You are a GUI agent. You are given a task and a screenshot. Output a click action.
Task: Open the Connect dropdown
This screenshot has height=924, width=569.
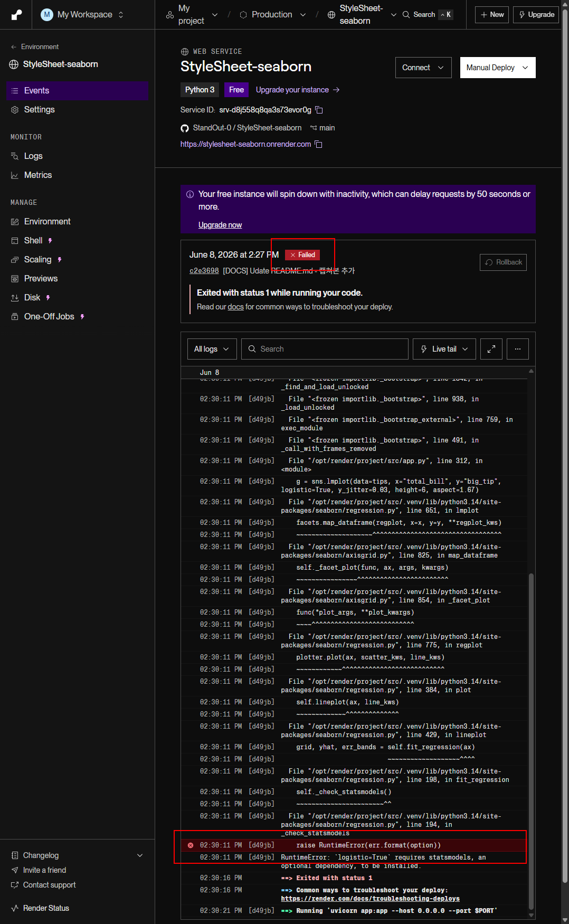tap(423, 68)
